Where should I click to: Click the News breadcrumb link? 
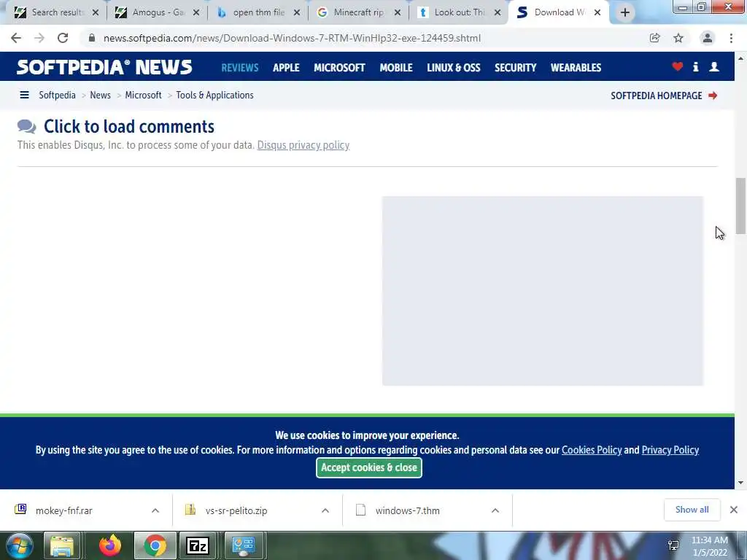[100, 96]
